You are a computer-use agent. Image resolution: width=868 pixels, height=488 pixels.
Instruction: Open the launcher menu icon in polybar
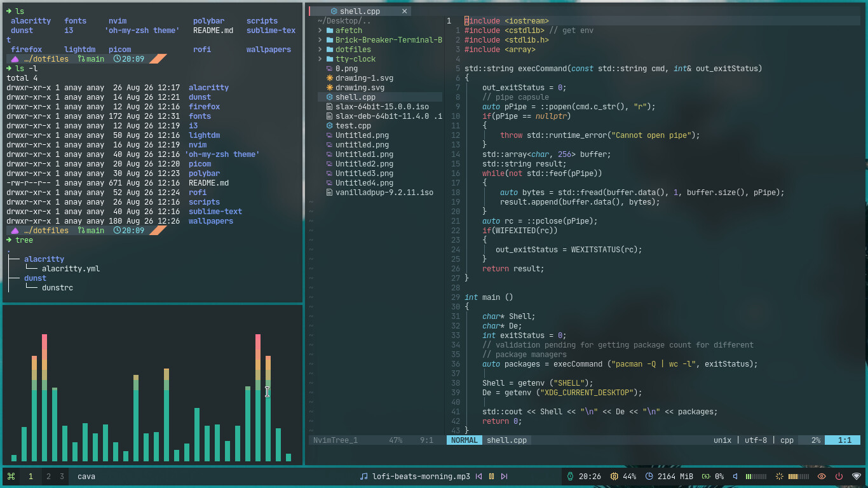[x=11, y=476]
